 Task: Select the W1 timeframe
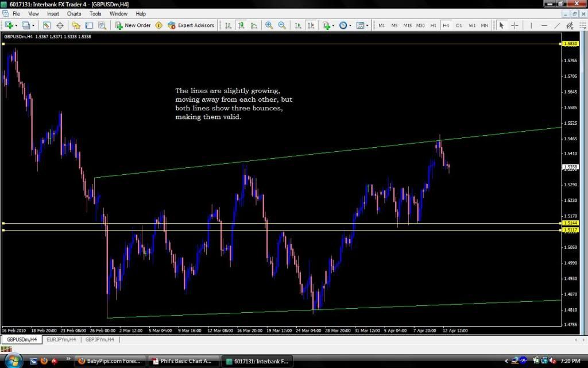click(472, 25)
